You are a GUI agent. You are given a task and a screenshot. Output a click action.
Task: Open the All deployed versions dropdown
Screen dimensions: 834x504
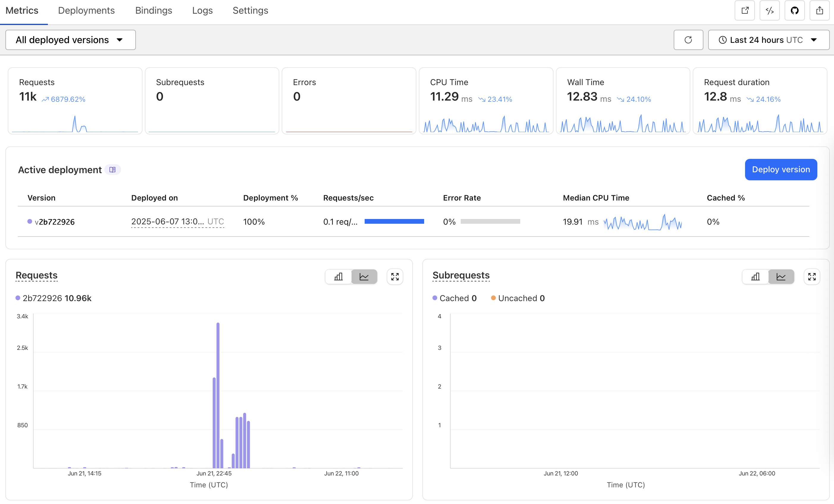pyautogui.click(x=70, y=40)
